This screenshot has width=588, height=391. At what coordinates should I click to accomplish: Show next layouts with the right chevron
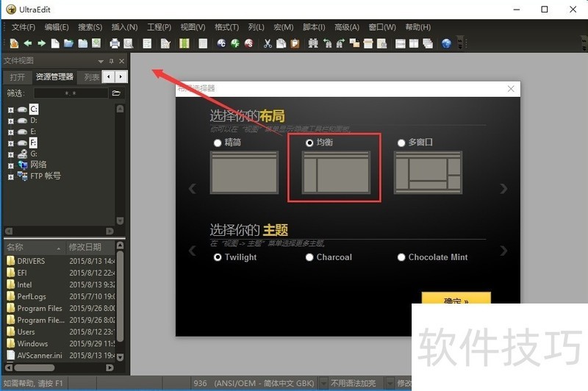503,189
